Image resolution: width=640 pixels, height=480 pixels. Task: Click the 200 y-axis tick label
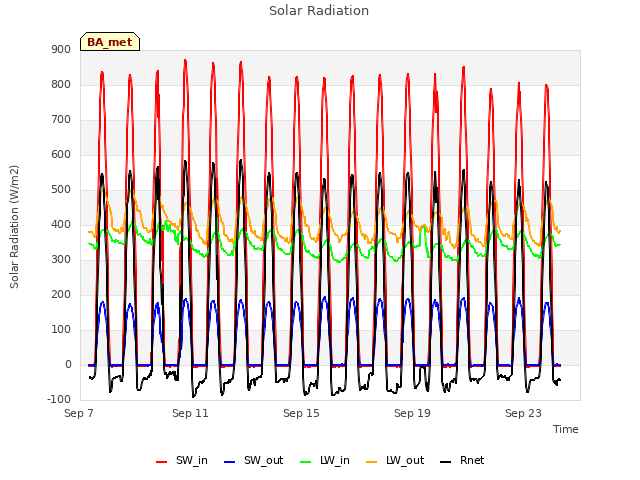[61, 295]
